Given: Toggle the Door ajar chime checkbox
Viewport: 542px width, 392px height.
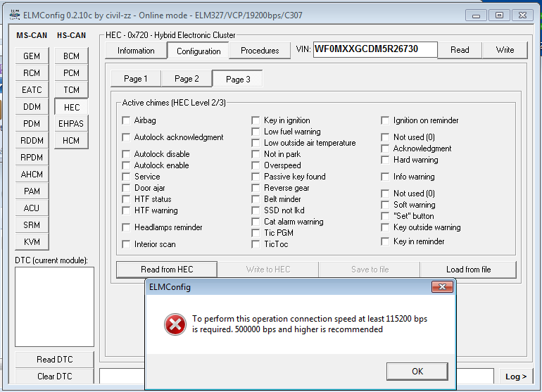Looking at the screenshot, I should click(127, 188).
